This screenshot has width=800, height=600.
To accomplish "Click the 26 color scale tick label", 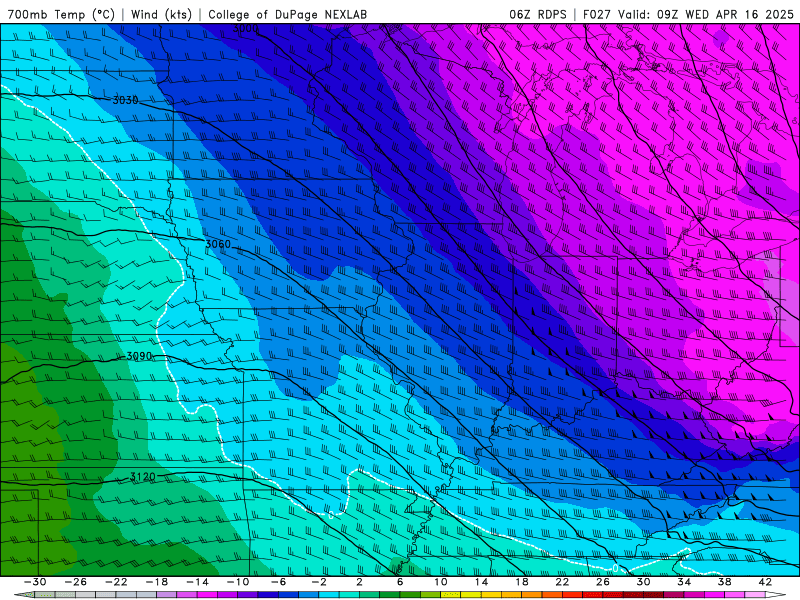I will pyautogui.click(x=603, y=582).
